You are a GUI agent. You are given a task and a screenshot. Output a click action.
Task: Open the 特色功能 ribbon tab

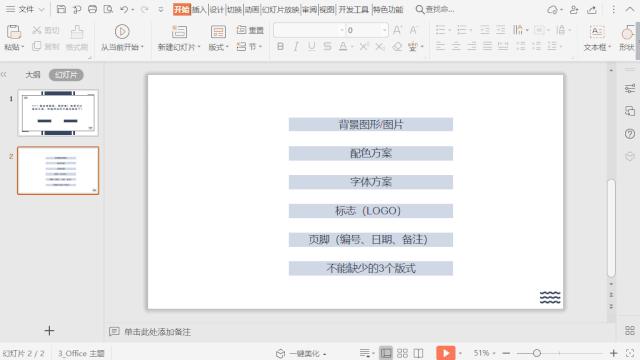coord(388,9)
